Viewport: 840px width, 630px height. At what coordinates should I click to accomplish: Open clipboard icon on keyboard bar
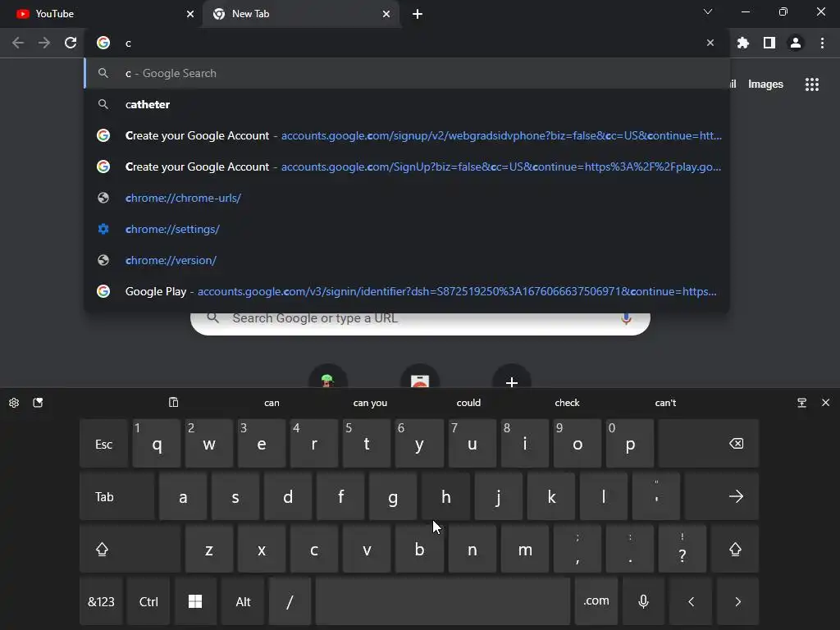tap(174, 402)
